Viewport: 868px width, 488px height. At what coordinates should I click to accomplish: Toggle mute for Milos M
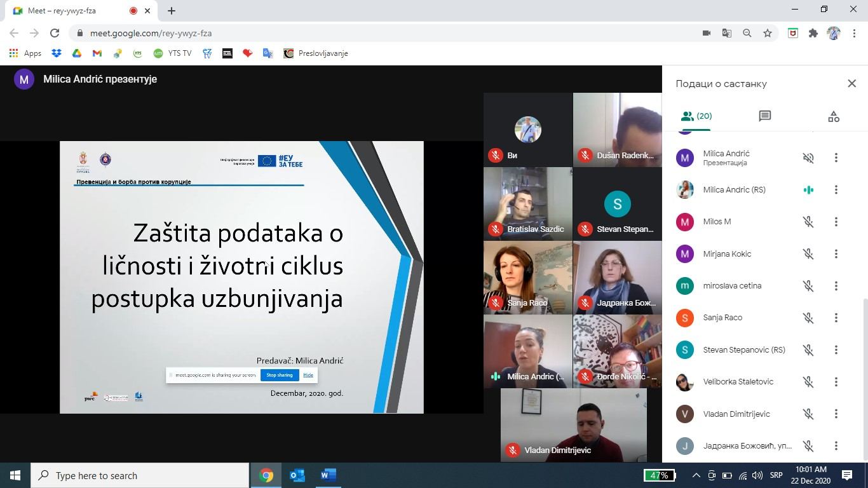(808, 222)
